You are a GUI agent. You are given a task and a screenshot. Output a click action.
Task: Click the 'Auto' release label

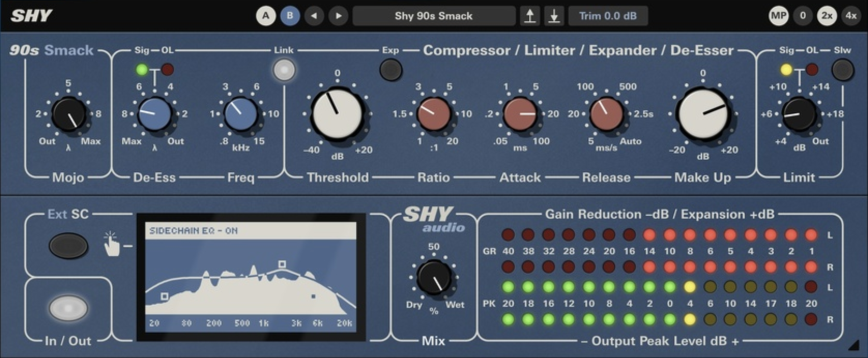pos(630,141)
